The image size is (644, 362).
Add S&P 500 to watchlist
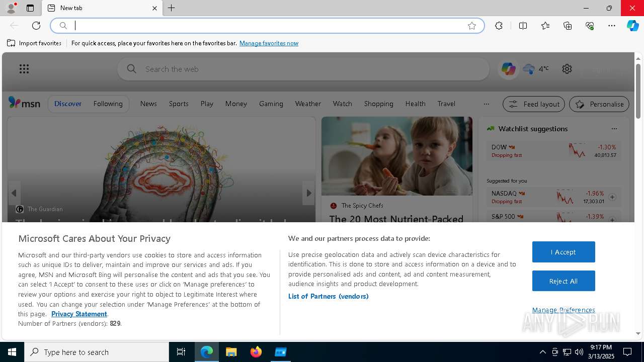pyautogui.click(x=612, y=220)
